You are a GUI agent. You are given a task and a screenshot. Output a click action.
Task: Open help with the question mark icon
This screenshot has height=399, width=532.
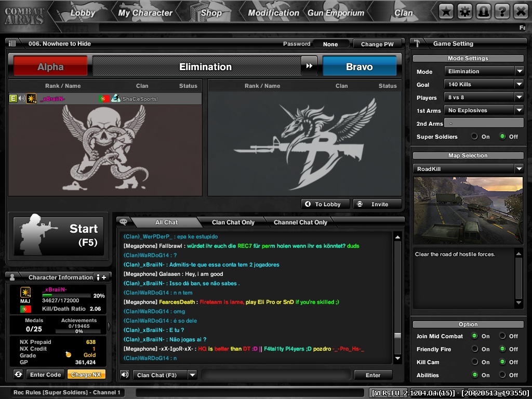pos(502,12)
